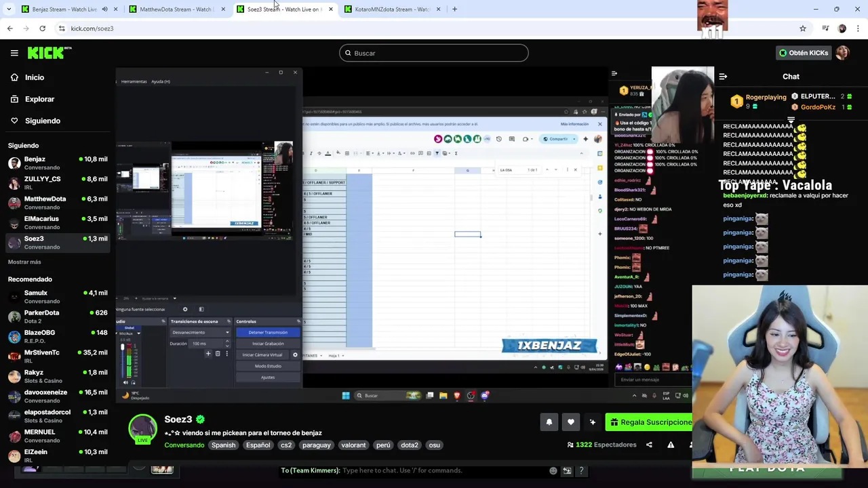Open emoji picker in game chat bar
This screenshot has width=868, height=488.
tap(553, 470)
